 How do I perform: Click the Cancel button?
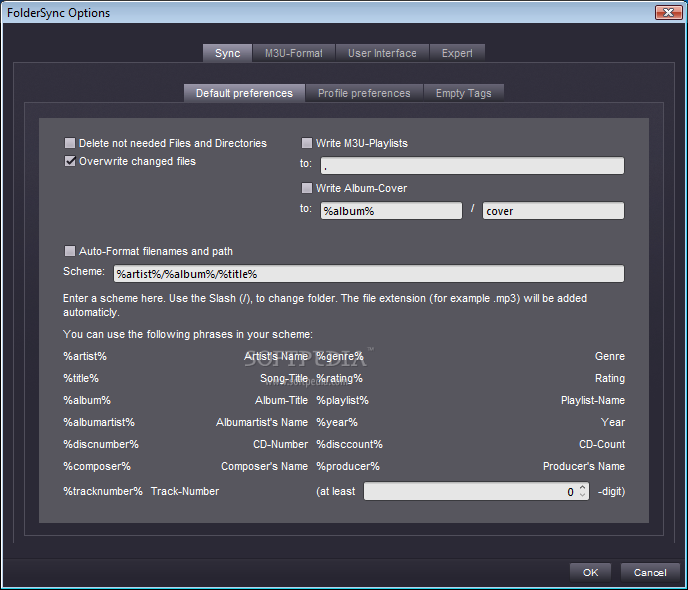tap(650, 572)
